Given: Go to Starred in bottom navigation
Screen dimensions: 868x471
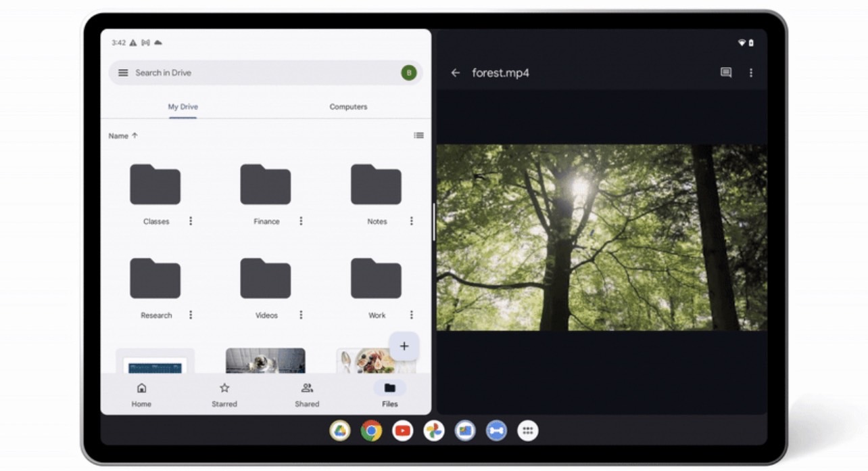Looking at the screenshot, I should (x=224, y=395).
